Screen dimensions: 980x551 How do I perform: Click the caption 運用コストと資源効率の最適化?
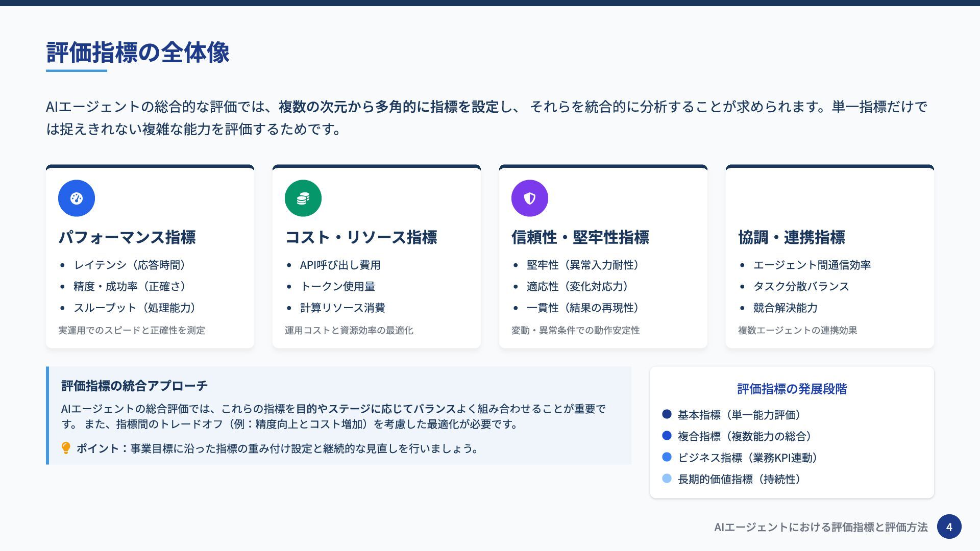(x=349, y=330)
